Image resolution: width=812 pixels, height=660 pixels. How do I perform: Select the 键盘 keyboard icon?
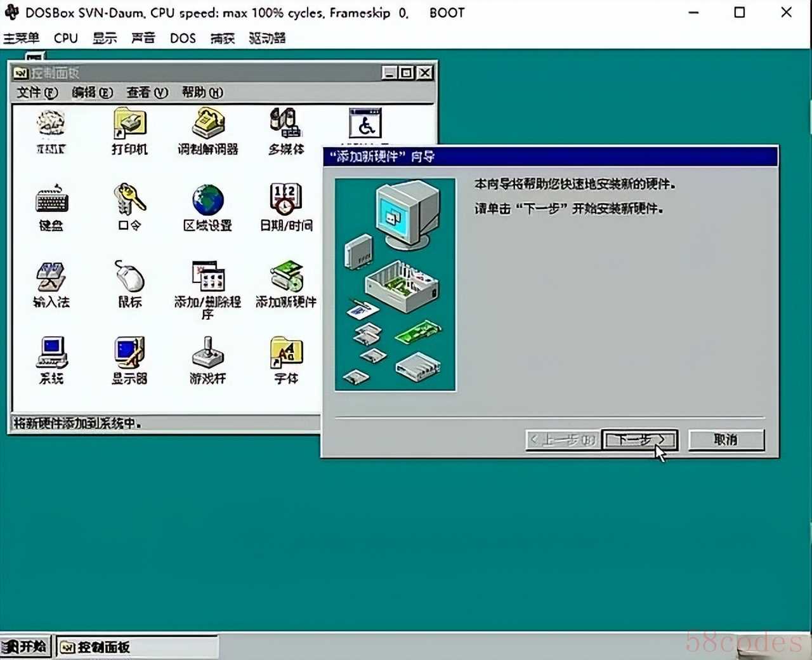click(x=51, y=207)
